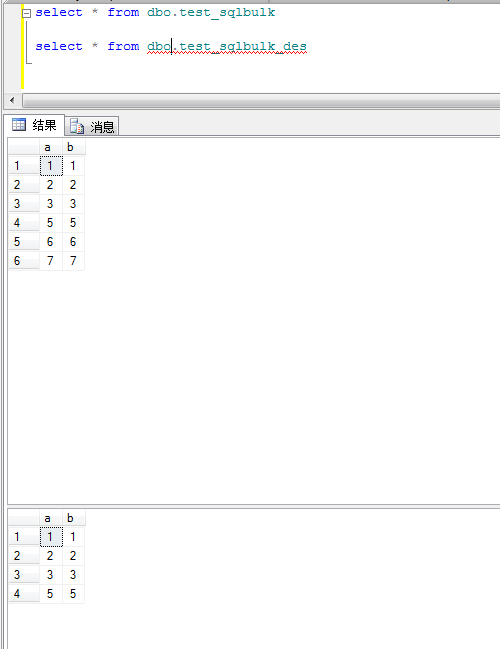The height and width of the screenshot is (649, 500).
Task: Select row header 1 in second result grid
Action: [24, 537]
